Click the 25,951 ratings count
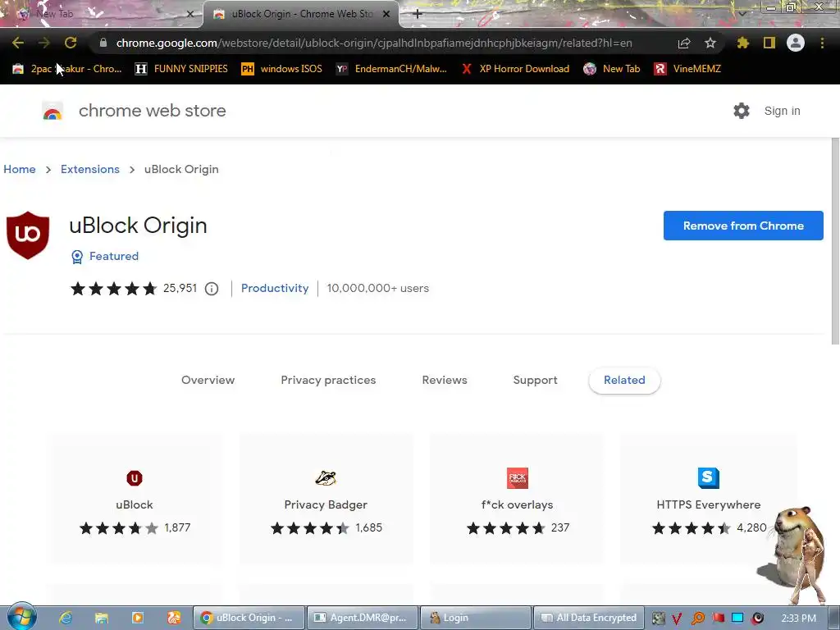840x630 pixels. pos(180,288)
